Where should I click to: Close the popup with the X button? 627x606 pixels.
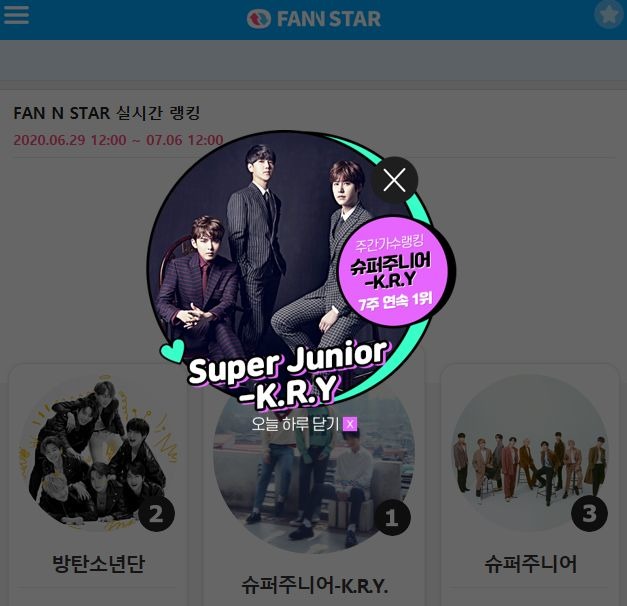pyautogui.click(x=395, y=180)
